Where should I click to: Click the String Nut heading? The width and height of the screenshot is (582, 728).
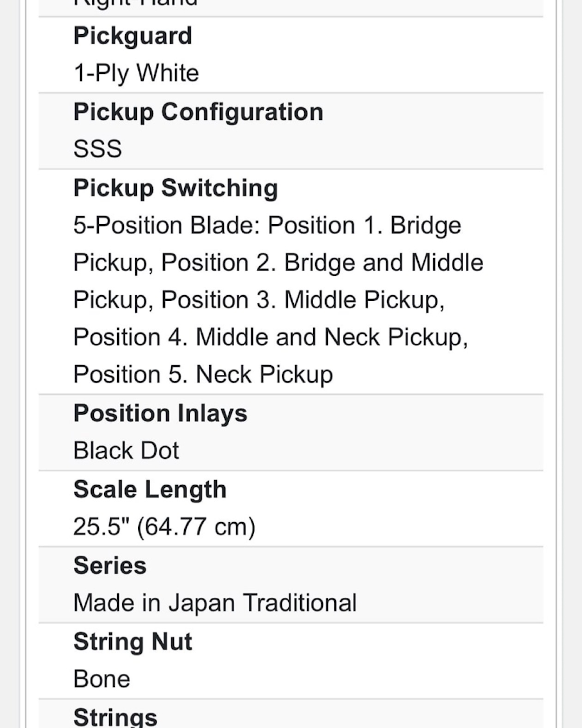(133, 642)
